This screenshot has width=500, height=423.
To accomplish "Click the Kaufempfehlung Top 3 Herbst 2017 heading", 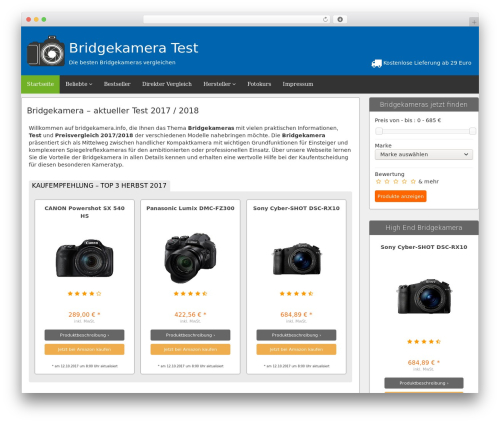I will (x=99, y=186).
